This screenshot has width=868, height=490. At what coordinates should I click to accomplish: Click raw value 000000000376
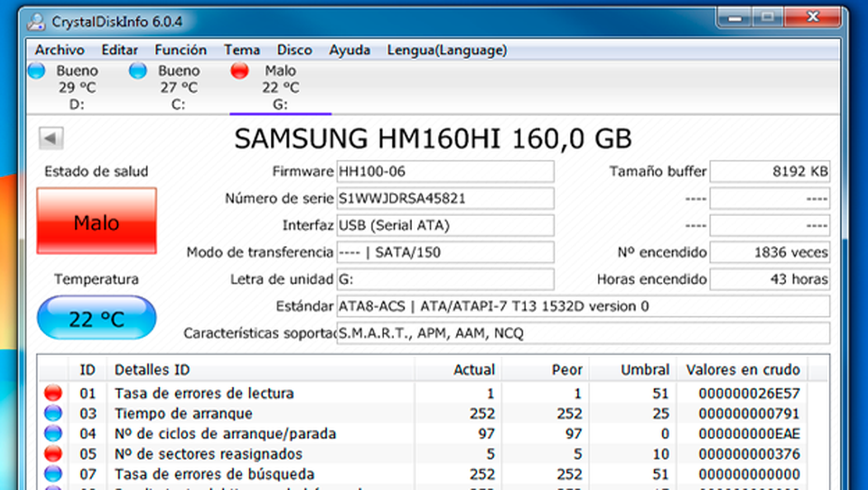[749, 454]
